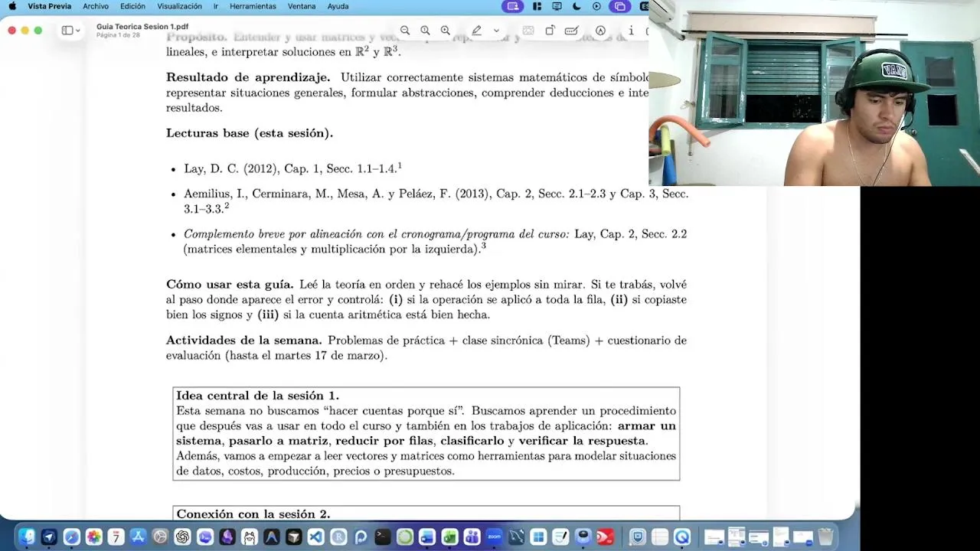Viewport: 980px width, 551px height.
Task: Open the Ventana menu
Action: pyautogui.click(x=302, y=6)
